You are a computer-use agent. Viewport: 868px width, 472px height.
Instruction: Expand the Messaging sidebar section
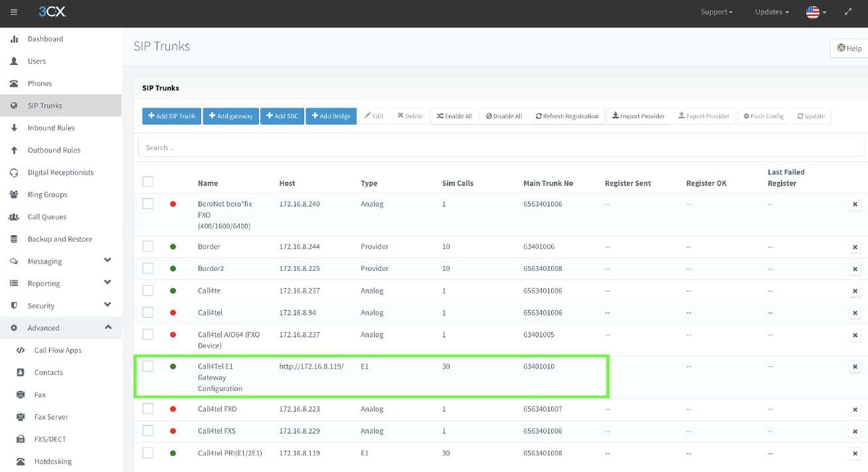(x=108, y=260)
